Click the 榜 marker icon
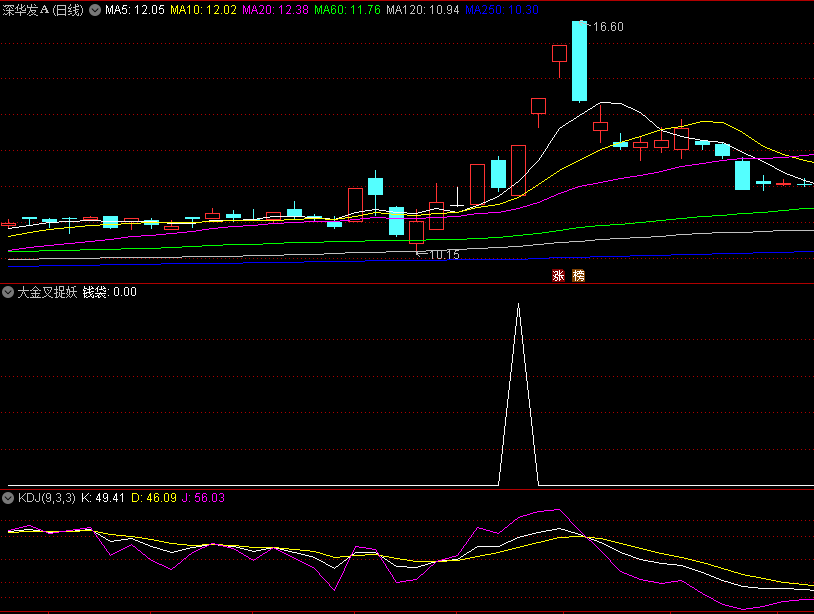The height and width of the screenshot is (614, 814). click(x=578, y=276)
